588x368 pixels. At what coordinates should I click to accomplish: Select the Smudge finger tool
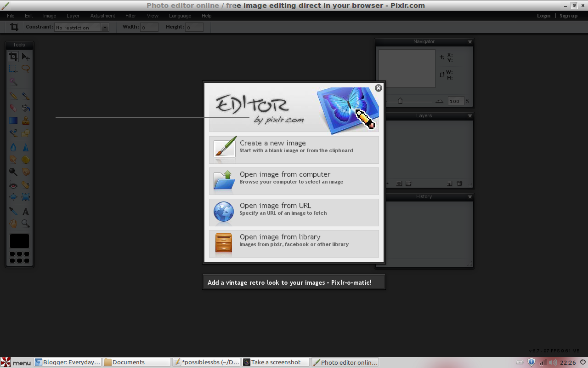[13, 160]
